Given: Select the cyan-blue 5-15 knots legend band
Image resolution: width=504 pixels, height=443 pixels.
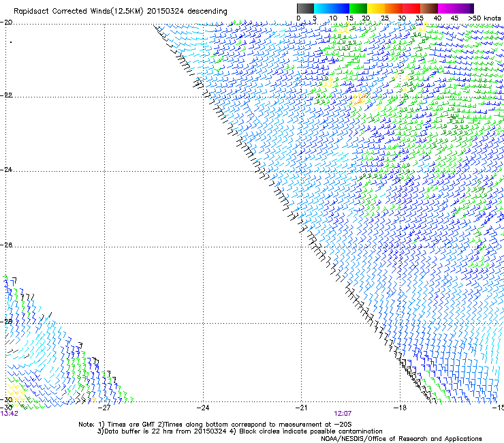Looking at the screenshot, I should point(332,8).
